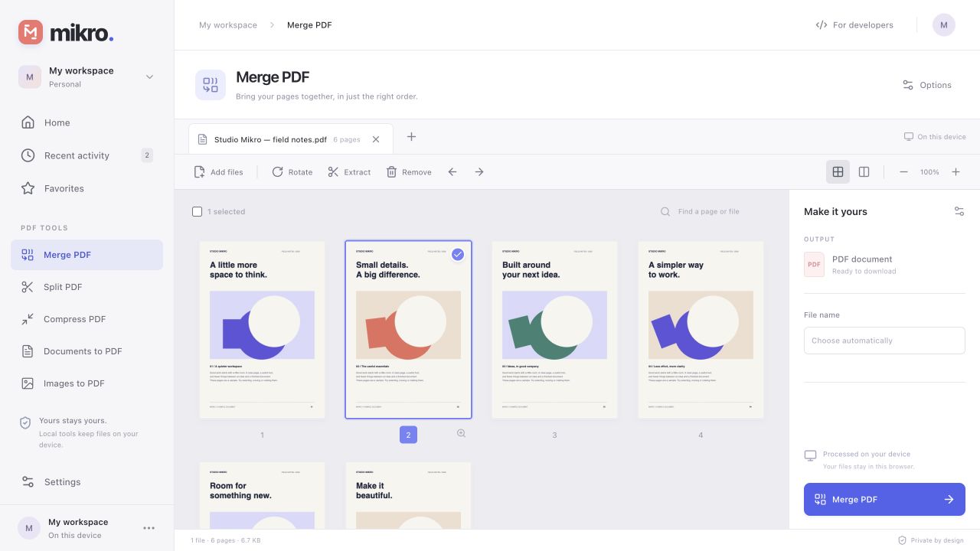Click Remove trash tool
This screenshot has height=551, width=980.
[x=409, y=172]
